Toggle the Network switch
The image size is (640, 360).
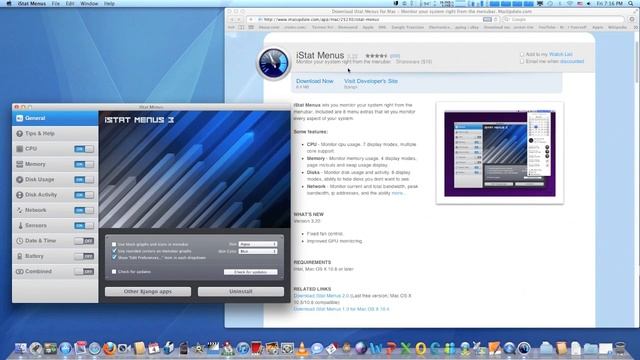tap(84, 210)
